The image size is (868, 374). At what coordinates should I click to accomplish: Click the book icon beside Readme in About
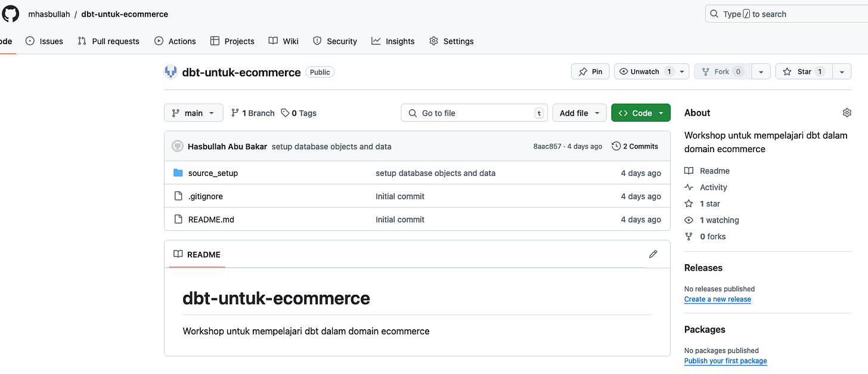(x=689, y=171)
